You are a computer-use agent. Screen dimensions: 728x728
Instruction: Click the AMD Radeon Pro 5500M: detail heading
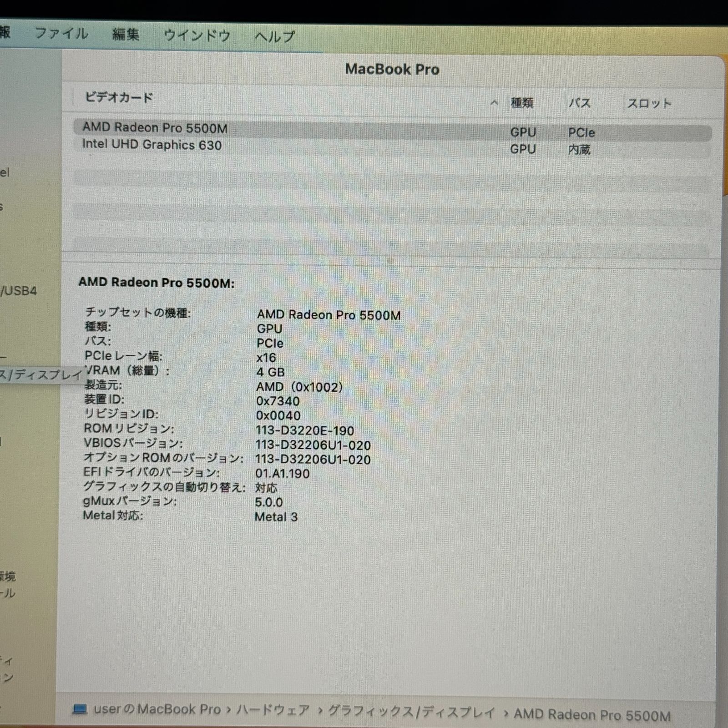[157, 283]
